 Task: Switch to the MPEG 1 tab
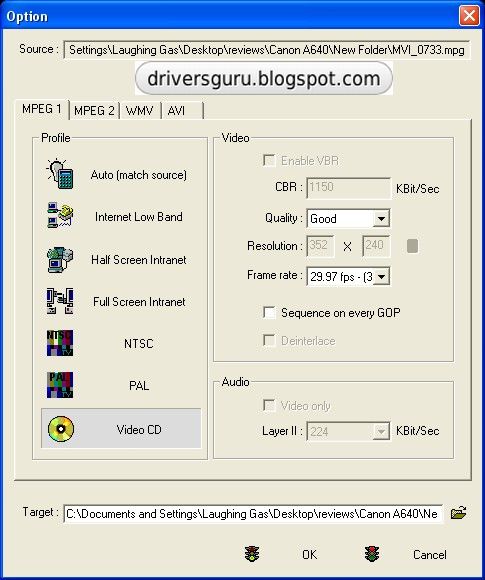click(x=42, y=109)
